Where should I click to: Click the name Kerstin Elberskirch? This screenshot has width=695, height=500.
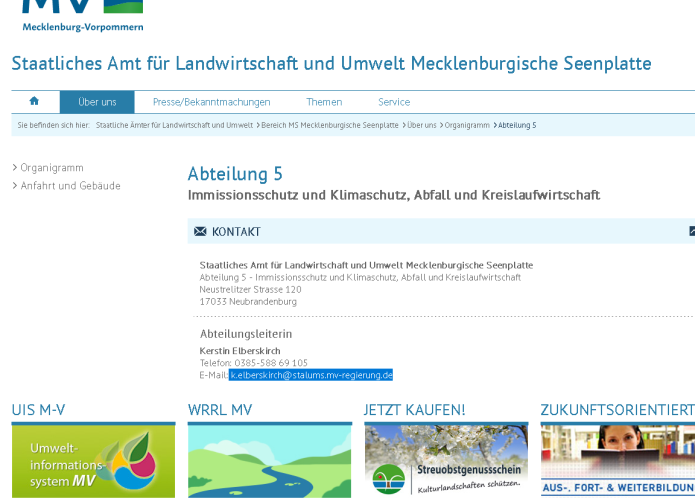(x=240, y=351)
